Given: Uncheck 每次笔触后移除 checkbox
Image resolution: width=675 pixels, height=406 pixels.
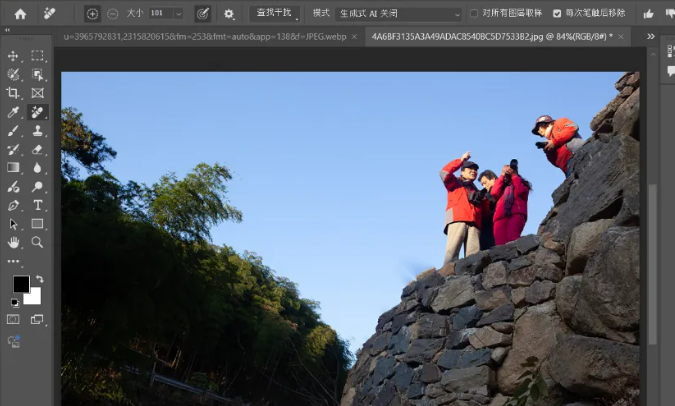Looking at the screenshot, I should pos(557,14).
